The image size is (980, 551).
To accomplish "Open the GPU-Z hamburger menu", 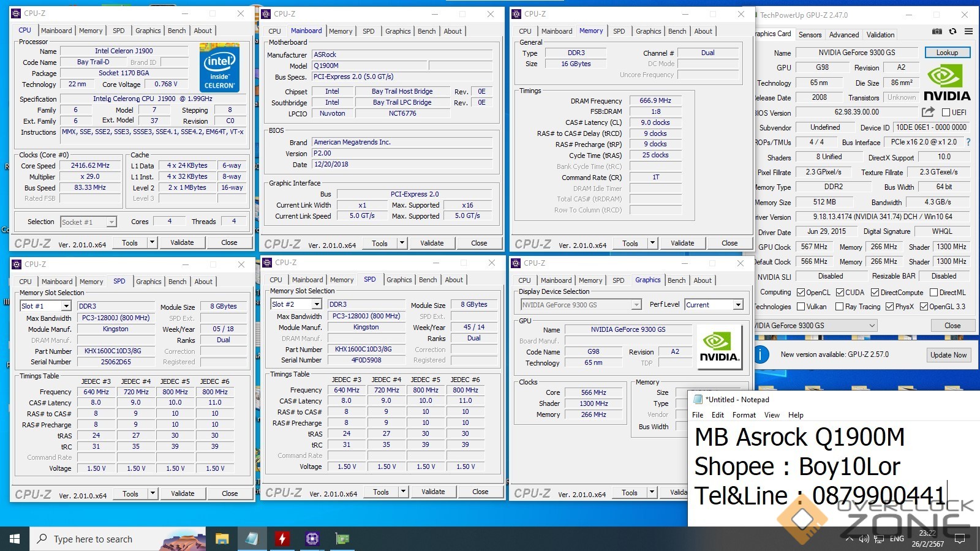I will coord(968,32).
